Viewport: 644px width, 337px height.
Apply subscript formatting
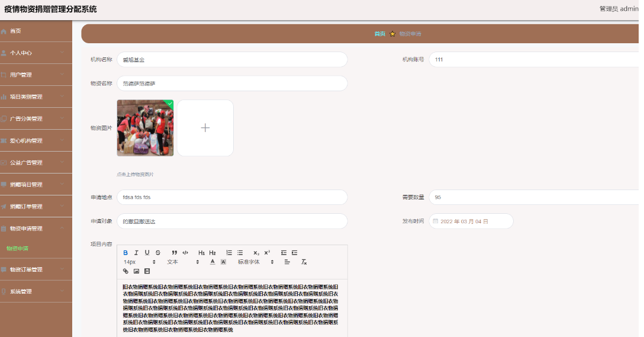256,253
